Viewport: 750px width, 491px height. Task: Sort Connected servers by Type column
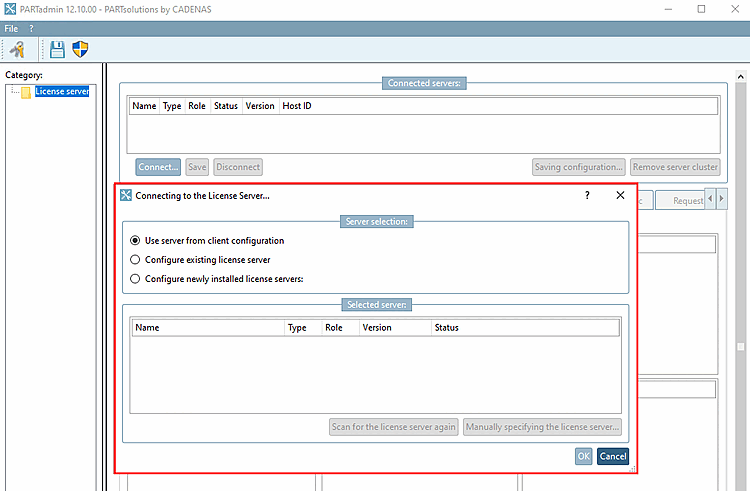172,106
